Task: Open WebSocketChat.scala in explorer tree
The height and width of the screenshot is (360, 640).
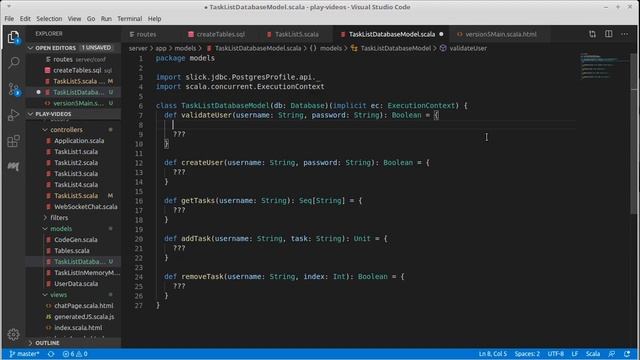Action: click(85, 207)
